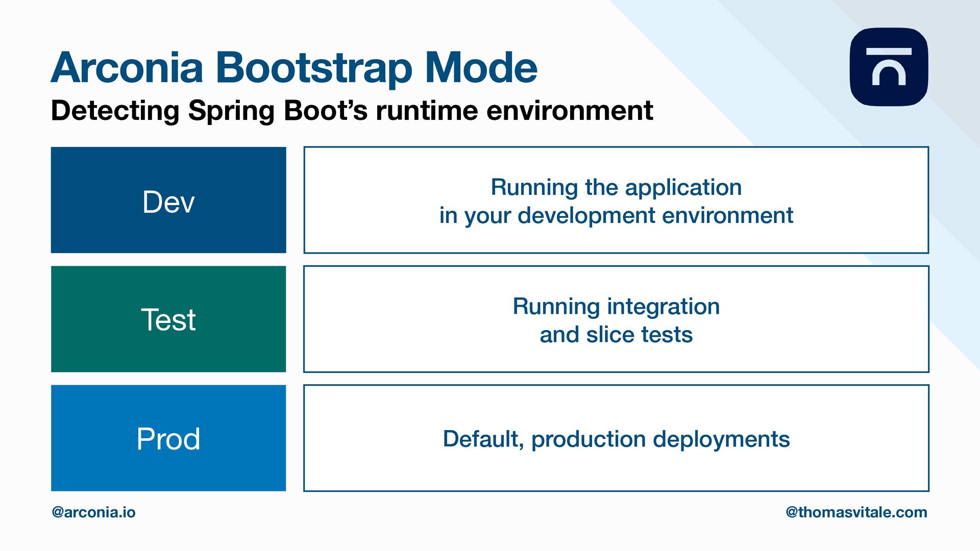Click the Prod label text
The width and height of the screenshot is (980, 551).
click(168, 439)
